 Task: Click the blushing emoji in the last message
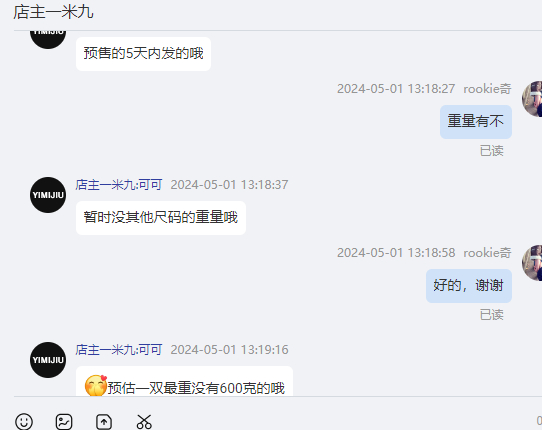96,386
